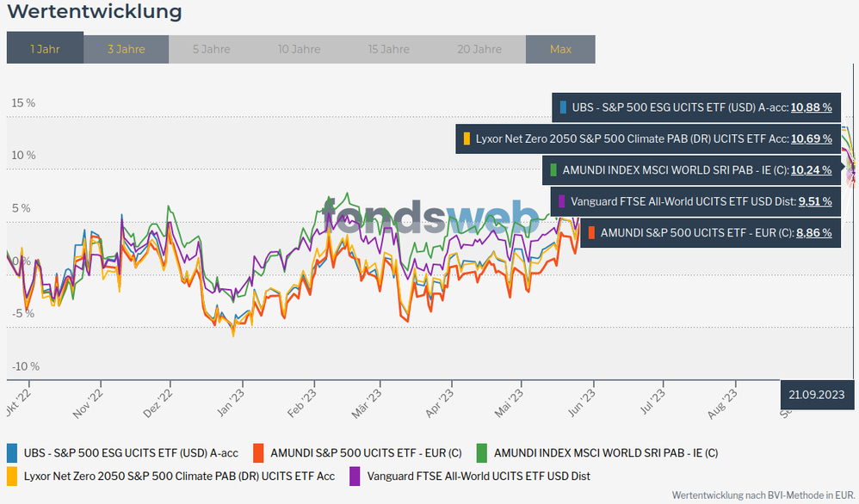
Task: Click the purple Vanguard FTSE legend swatch
Action: [355, 476]
